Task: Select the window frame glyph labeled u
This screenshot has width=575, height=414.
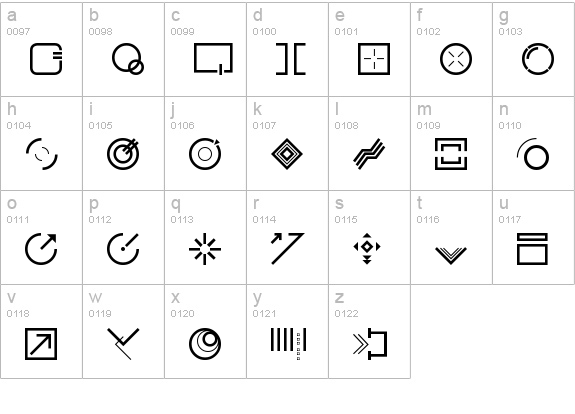Action: (x=532, y=249)
